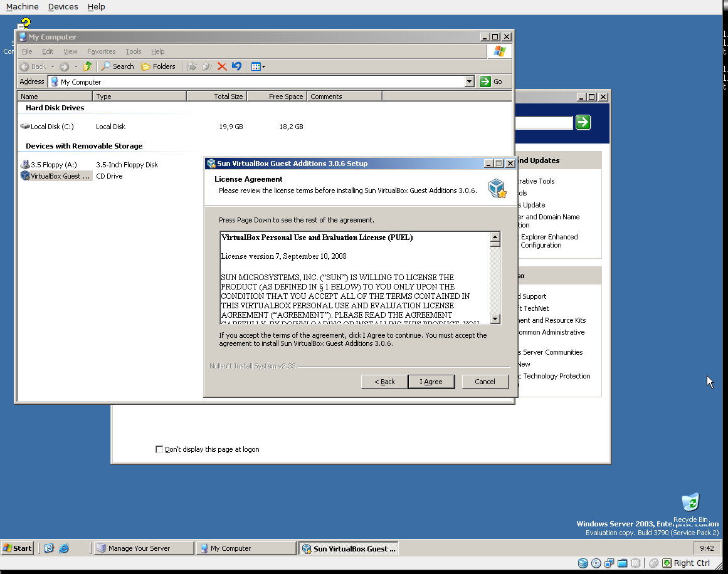
Task: Click the Back navigation arrow icon
Action: 24,66
